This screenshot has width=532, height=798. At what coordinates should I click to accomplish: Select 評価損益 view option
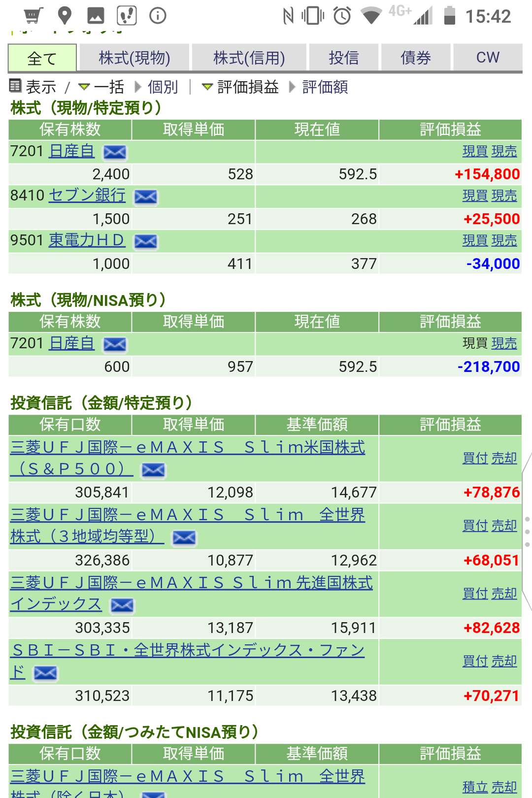click(x=248, y=87)
